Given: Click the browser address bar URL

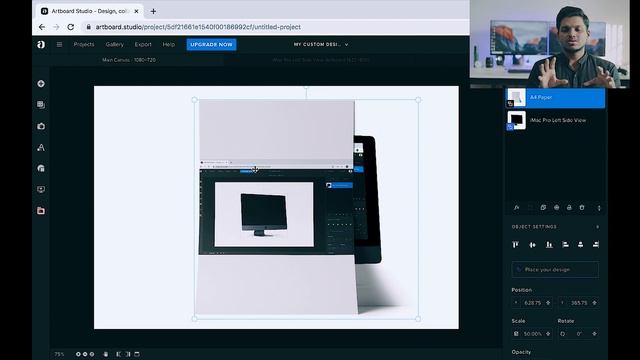Looking at the screenshot, I should click(x=198, y=27).
